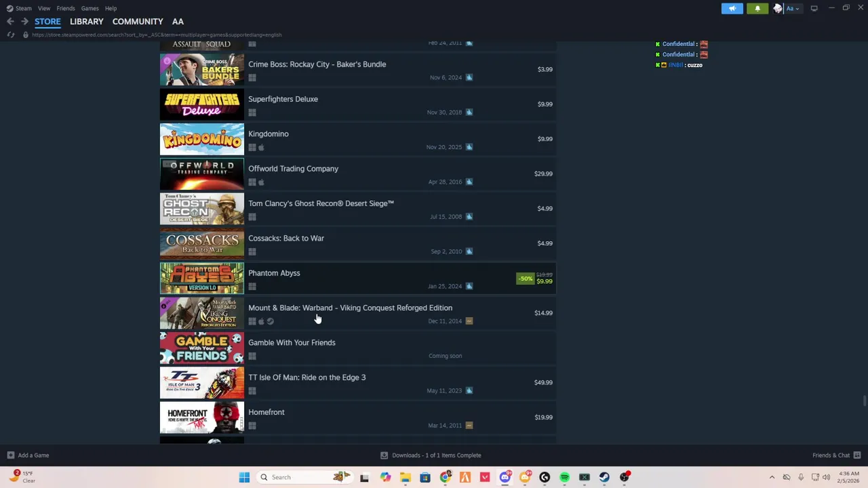868x488 pixels.
Task: Open Phantom Abyss listing
Action: (x=358, y=279)
